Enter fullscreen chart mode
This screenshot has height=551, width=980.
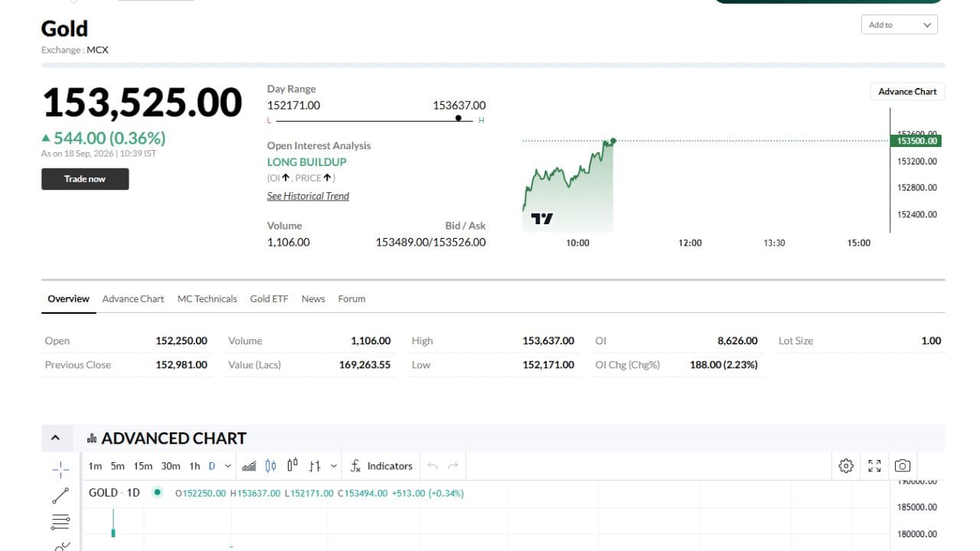(874, 465)
